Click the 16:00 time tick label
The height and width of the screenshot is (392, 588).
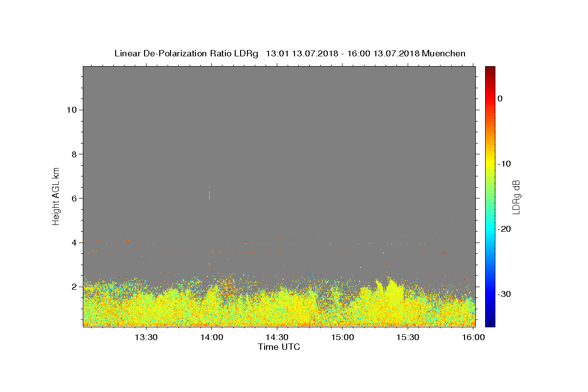(473, 337)
